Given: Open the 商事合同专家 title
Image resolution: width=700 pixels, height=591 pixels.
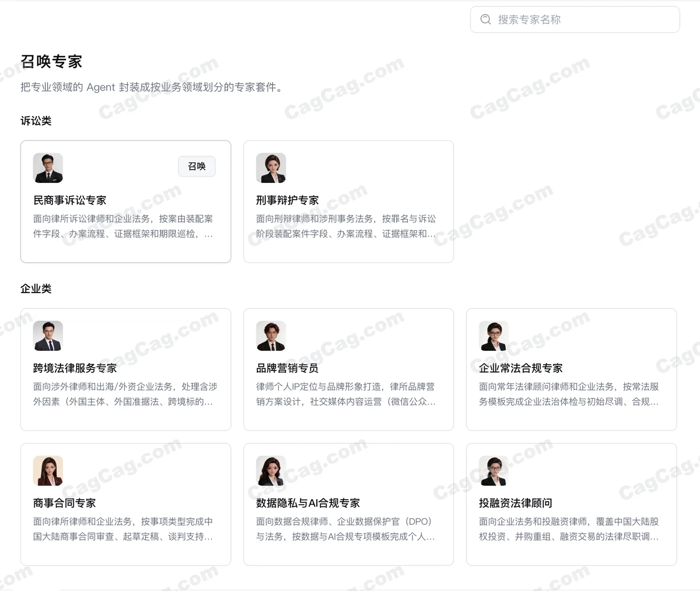Looking at the screenshot, I should click(x=64, y=503).
